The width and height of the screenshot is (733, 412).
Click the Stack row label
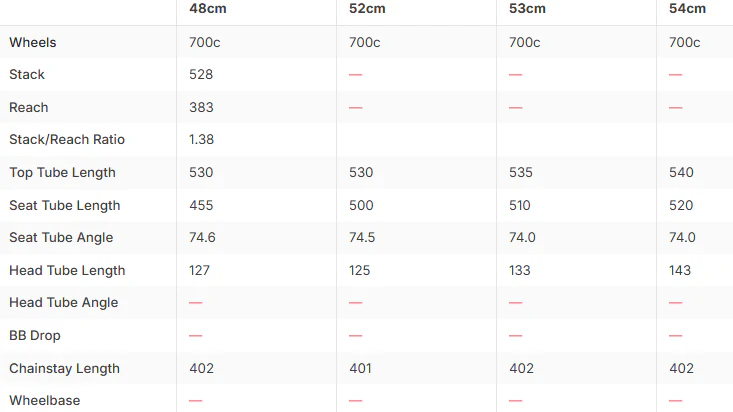pyautogui.click(x=27, y=74)
